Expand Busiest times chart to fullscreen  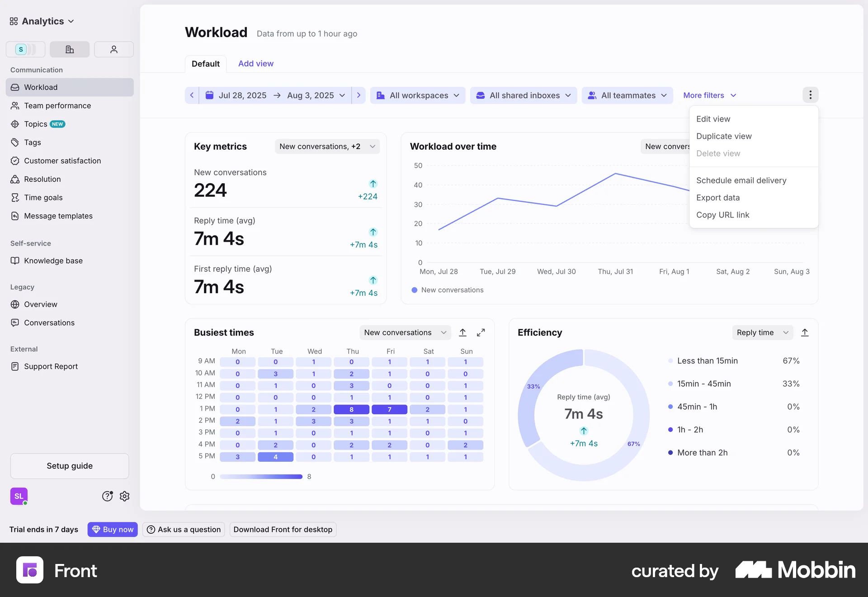[x=481, y=332]
